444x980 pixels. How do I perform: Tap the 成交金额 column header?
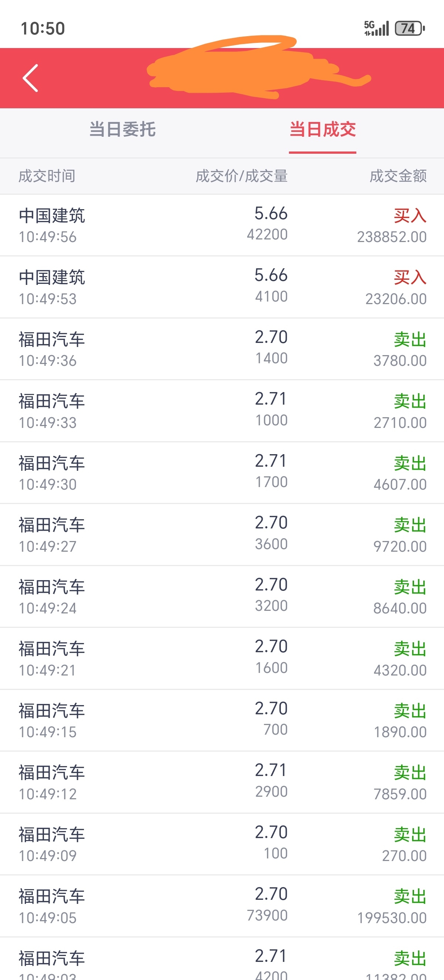click(398, 176)
